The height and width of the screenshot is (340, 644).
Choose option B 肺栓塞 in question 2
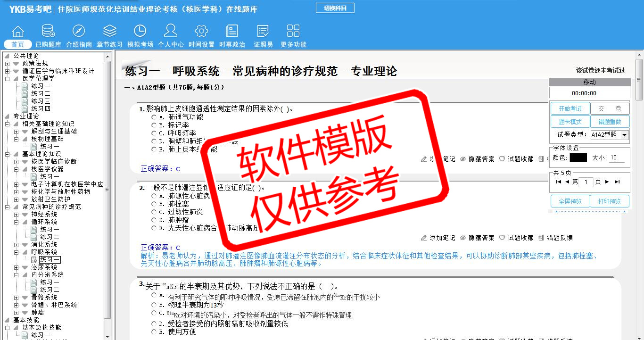pyautogui.click(x=154, y=204)
